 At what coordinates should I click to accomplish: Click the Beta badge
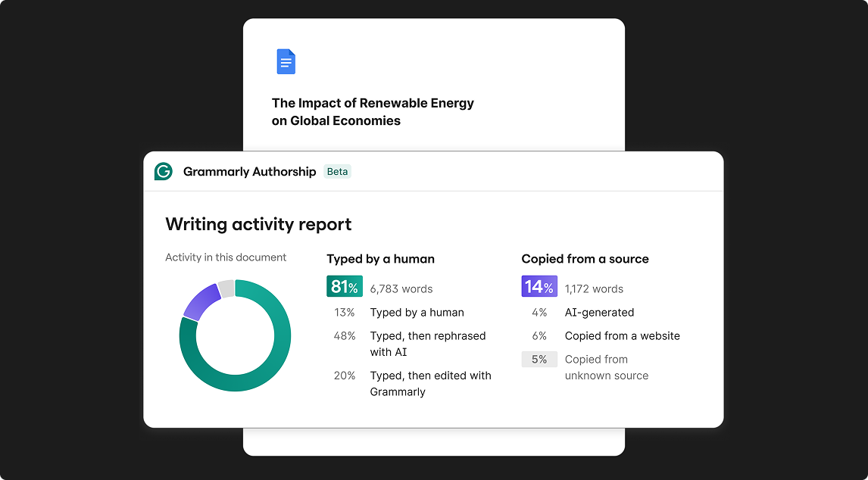tap(338, 172)
